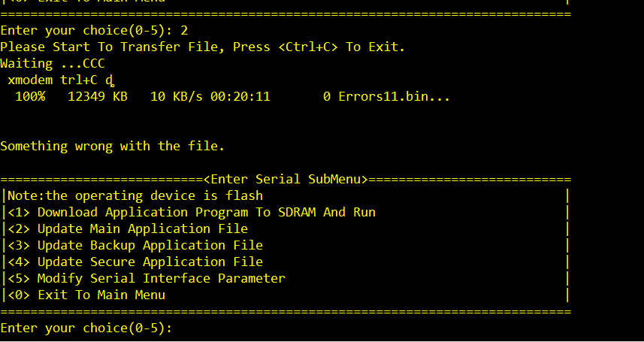Click the "Enter Serial SubMenu" header text
This screenshot has height=342, width=644.
(285, 179)
